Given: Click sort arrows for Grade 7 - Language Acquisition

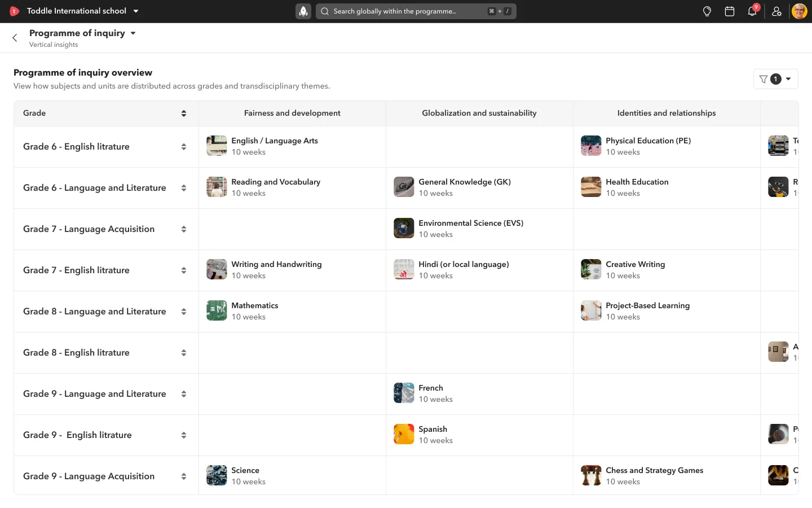Looking at the screenshot, I should (x=183, y=229).
